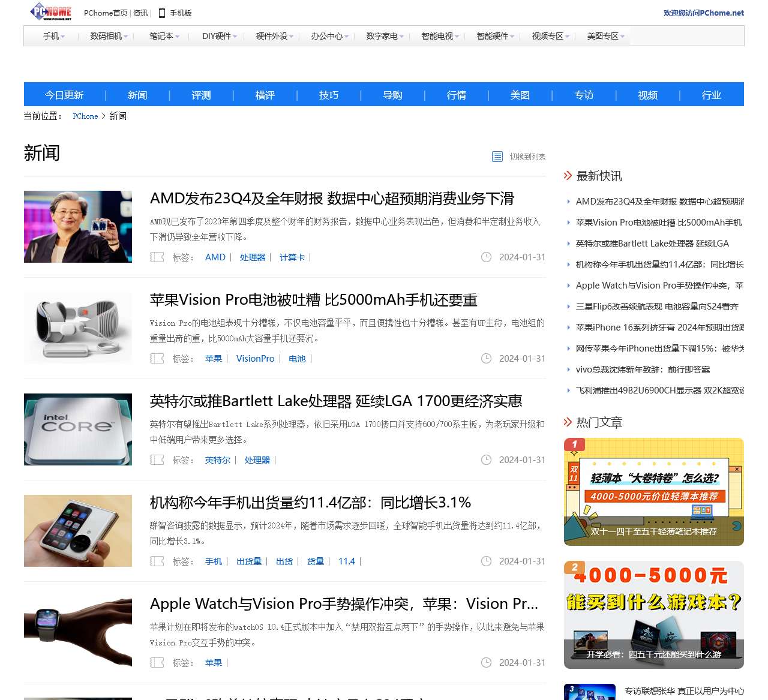Switch to the 评测 tab

tap(200, 95)
